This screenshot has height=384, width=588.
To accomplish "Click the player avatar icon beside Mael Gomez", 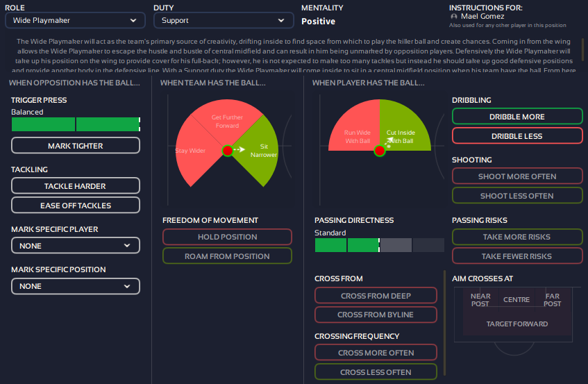I will pyautogui.click(x=454, y=17).
